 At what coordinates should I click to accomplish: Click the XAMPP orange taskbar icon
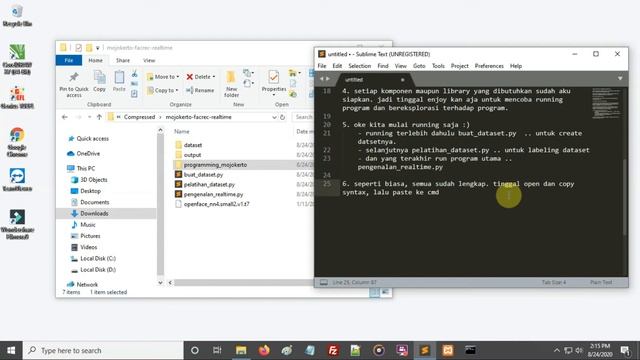(448, 350)
